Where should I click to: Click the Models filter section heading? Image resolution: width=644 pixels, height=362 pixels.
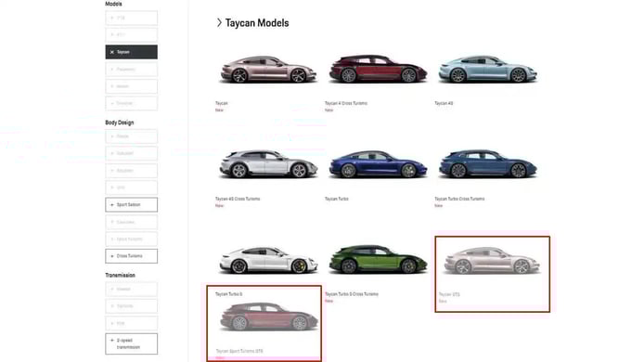click(113, 4)
